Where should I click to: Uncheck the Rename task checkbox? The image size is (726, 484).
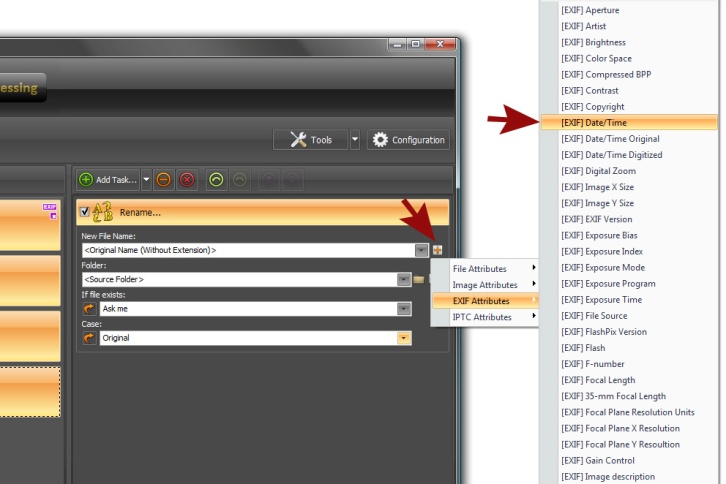click(85, 212)
